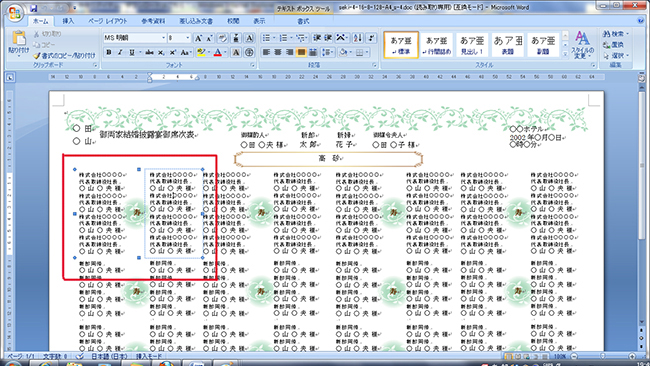Open line spacing dropdown

pyautogui.click(x=328, y=52)
